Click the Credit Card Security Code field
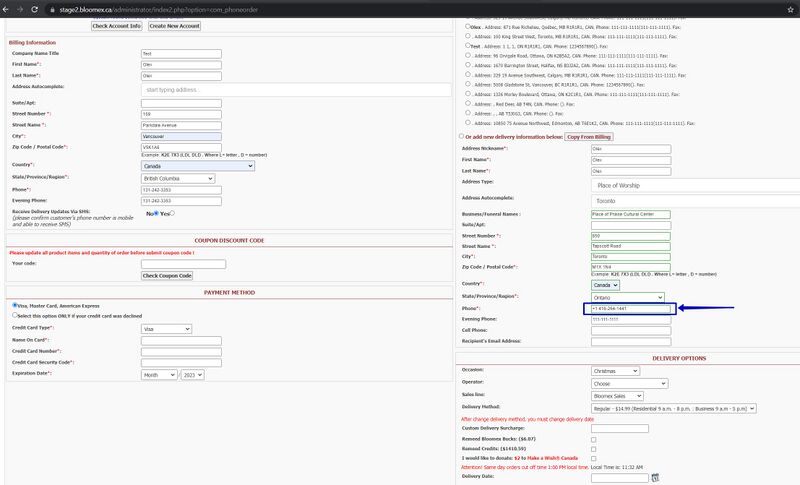 point(181,363)
